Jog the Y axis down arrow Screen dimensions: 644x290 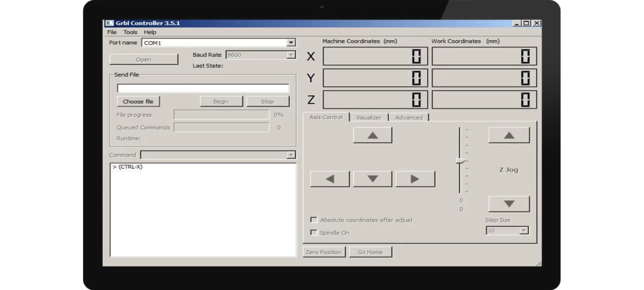pyautogui.click(x=373, y=179)
